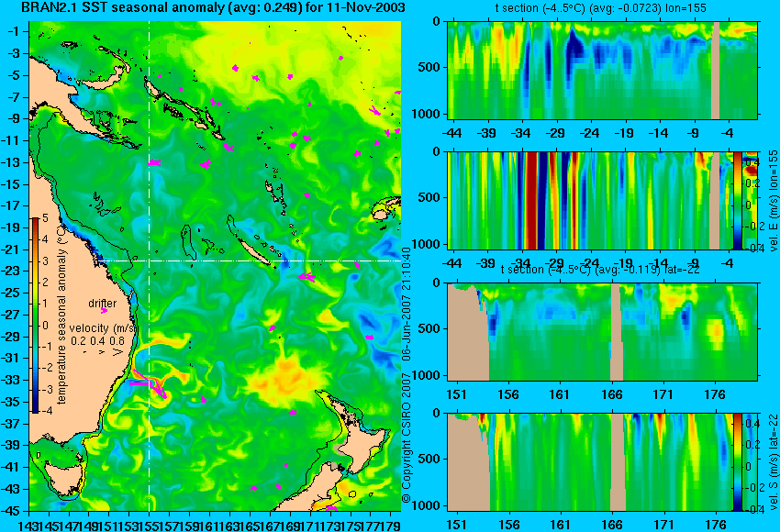Click the 06-Jun-2007 21:10:40 timestamp
Screen dimensions: 780x532
(x=407, y=305)
